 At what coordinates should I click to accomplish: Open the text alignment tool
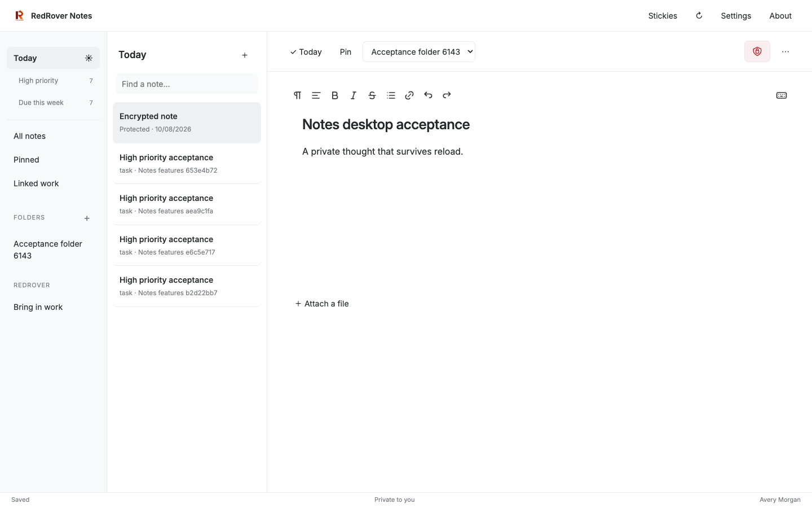(x=316, y=95)
